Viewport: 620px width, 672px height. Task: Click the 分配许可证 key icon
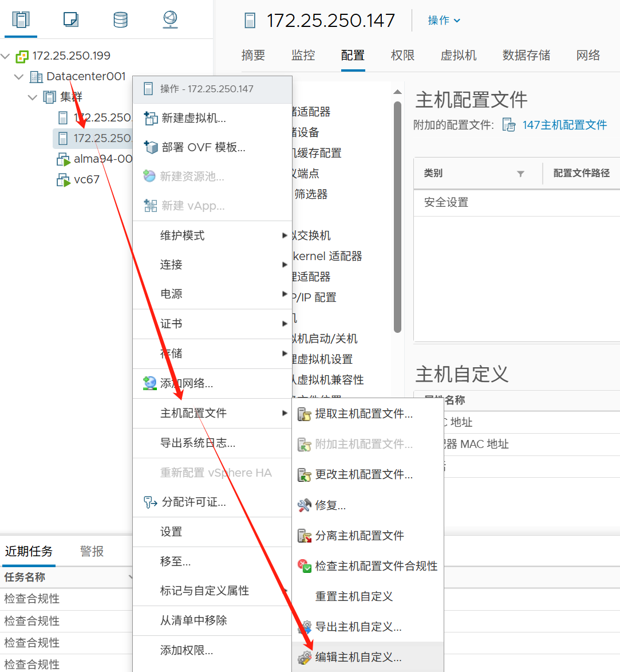[151, 502]
